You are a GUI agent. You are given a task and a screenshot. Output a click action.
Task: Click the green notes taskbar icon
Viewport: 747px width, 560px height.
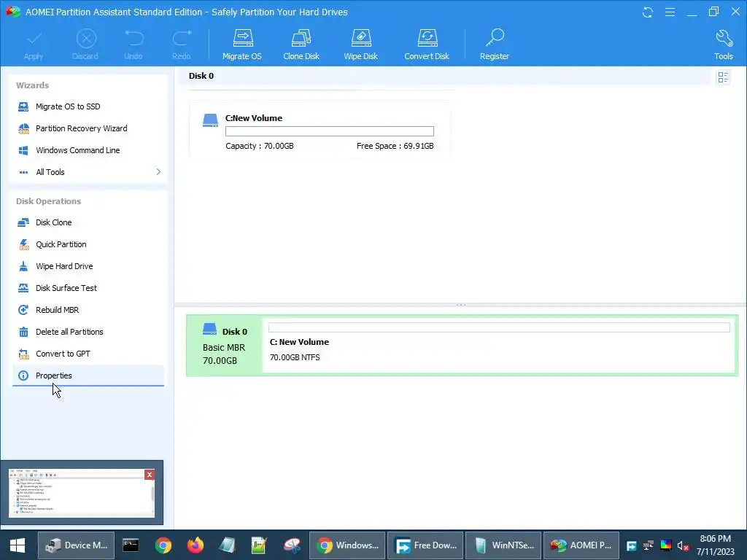[x=259, y=545]
